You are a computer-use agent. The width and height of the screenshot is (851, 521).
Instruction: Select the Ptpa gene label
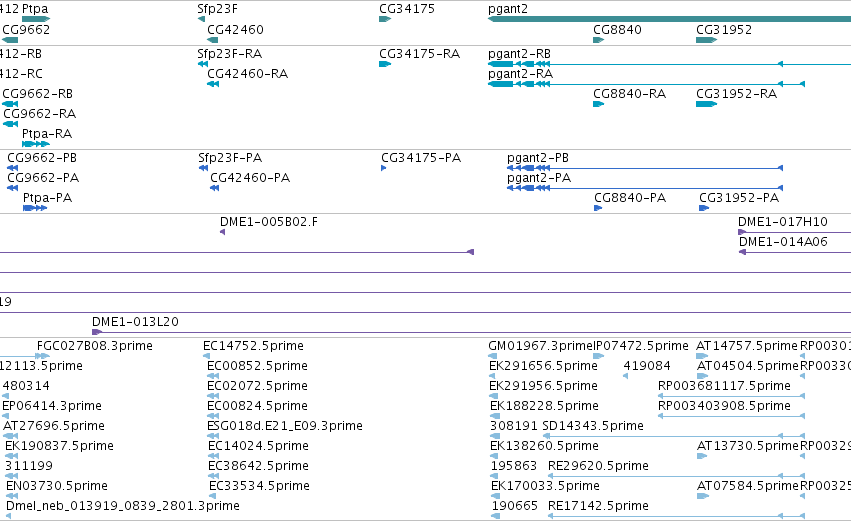pos(35,9)
